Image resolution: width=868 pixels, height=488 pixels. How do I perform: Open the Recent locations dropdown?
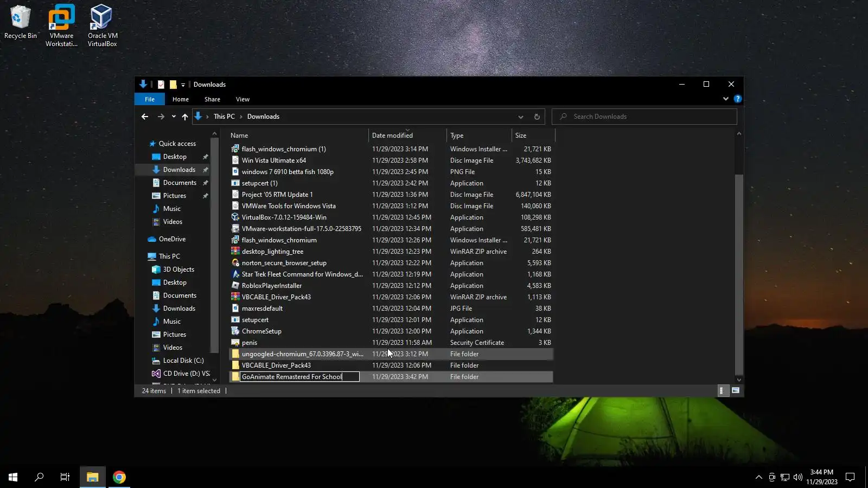click(x=174, y=117)
